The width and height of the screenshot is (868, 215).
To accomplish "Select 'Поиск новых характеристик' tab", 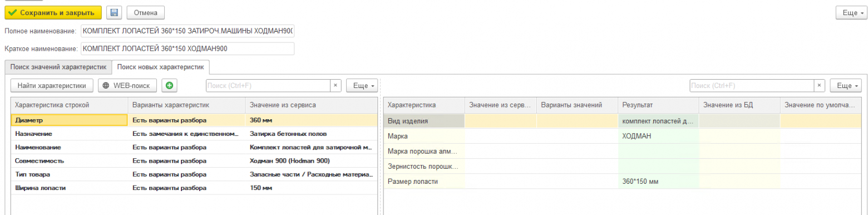I will pos(160,67).
